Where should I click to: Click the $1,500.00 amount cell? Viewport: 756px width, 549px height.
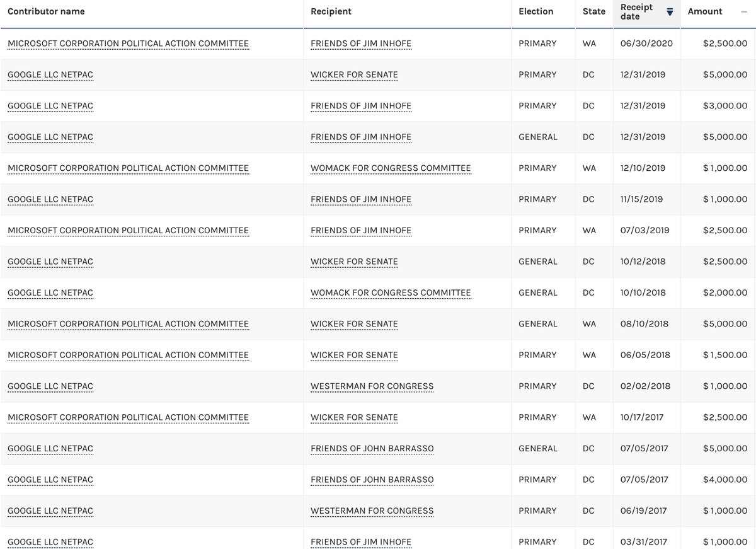pos(725,355)
